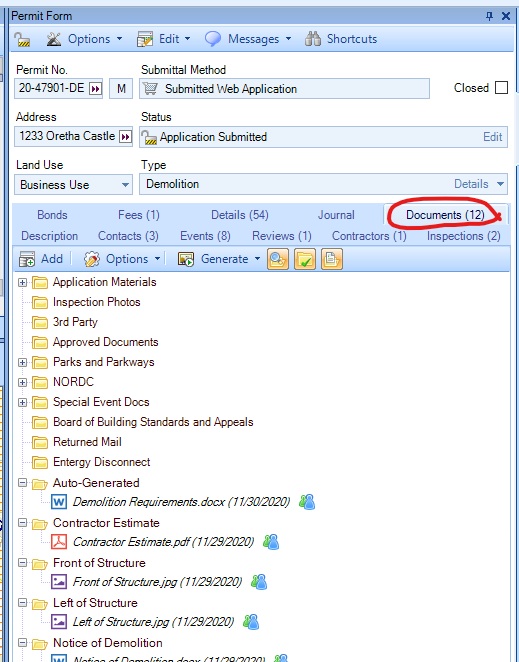Viewport: 519px width, 662px height.
Task: Open the Type Details dropdown arrow
Action: coord(500,184)
